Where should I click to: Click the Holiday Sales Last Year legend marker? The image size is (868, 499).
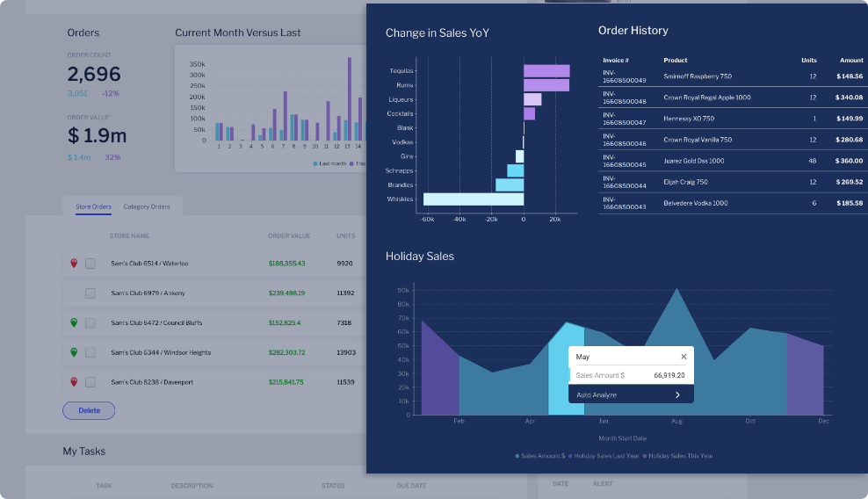(570, 456)
